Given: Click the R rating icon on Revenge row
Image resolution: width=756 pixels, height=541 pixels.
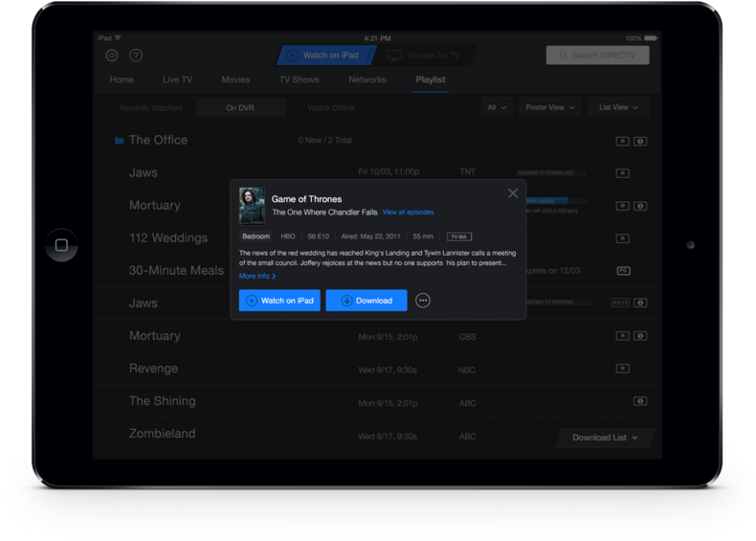Looking at the screenshot, I should click(622, 369).
